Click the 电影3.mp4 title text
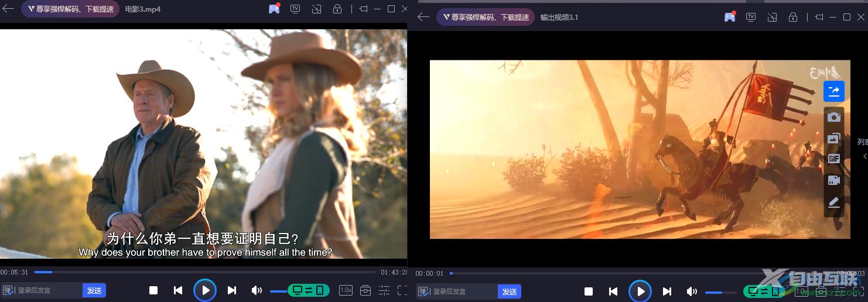 click(143, 9)
